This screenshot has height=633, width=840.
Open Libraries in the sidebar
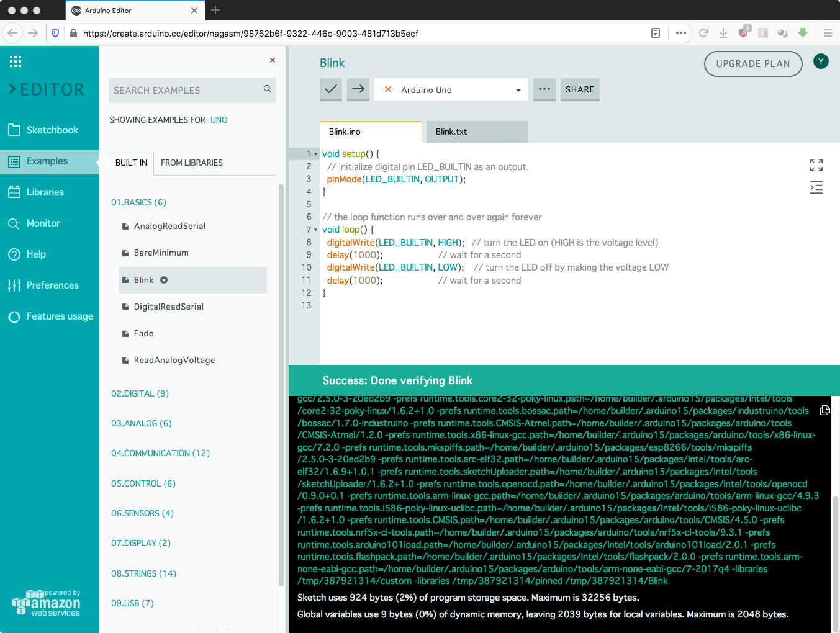(x=45, y=192)
